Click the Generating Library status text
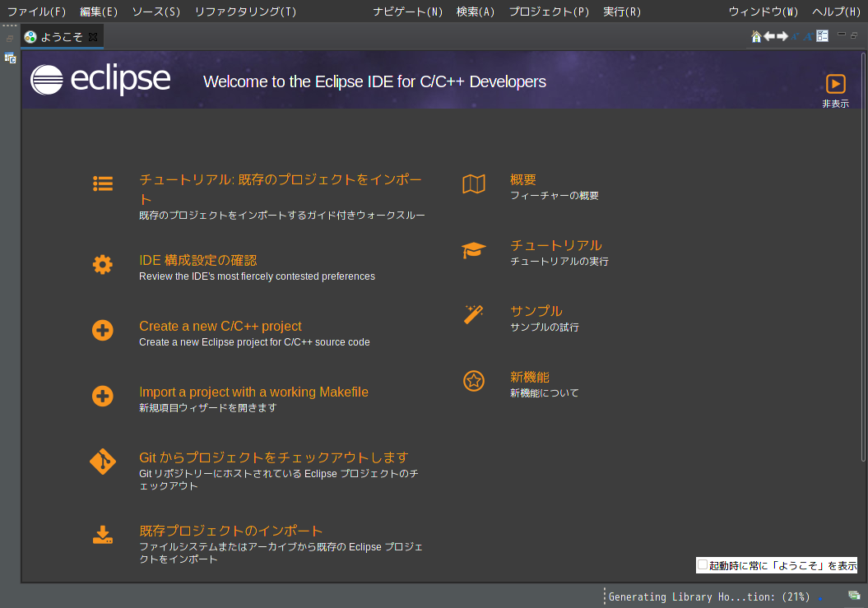The width and height of the screenshot is (868, 608). point(709,597)
